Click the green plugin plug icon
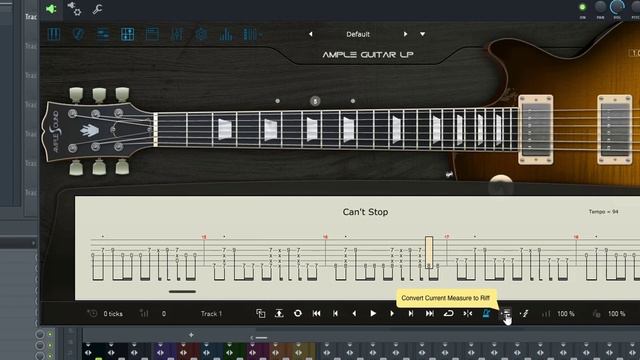640x360 pixels. click(51, 9)
